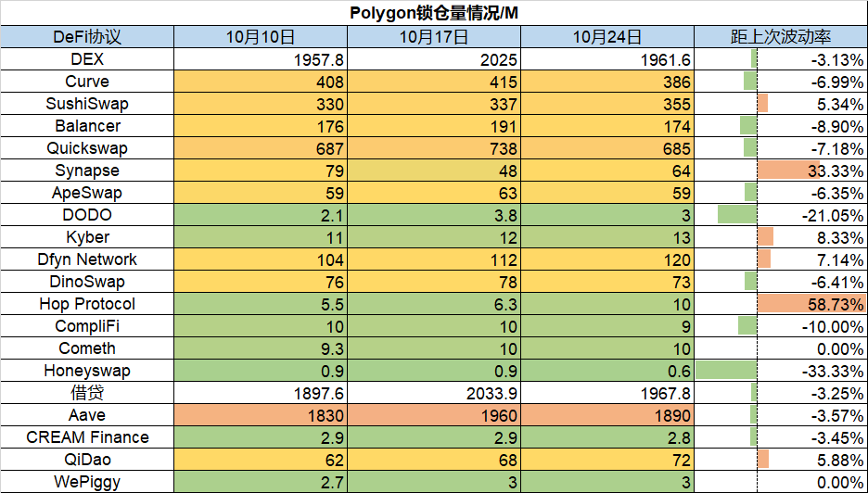Screen dimensions: 868x493
Task: Click Honeyswap value 0.6
Action: 607,370
